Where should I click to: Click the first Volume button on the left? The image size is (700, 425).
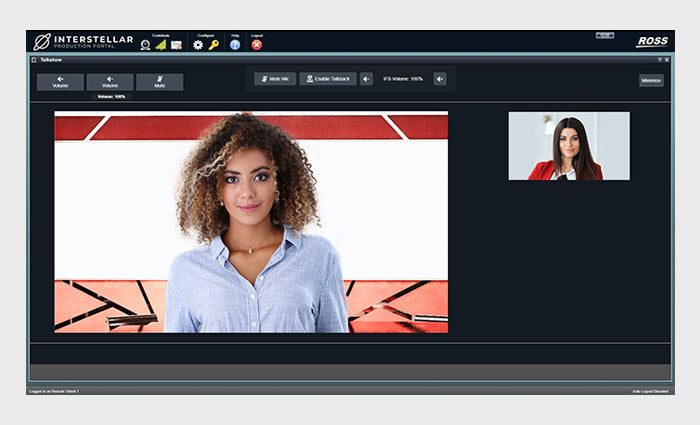click(60, 82)
